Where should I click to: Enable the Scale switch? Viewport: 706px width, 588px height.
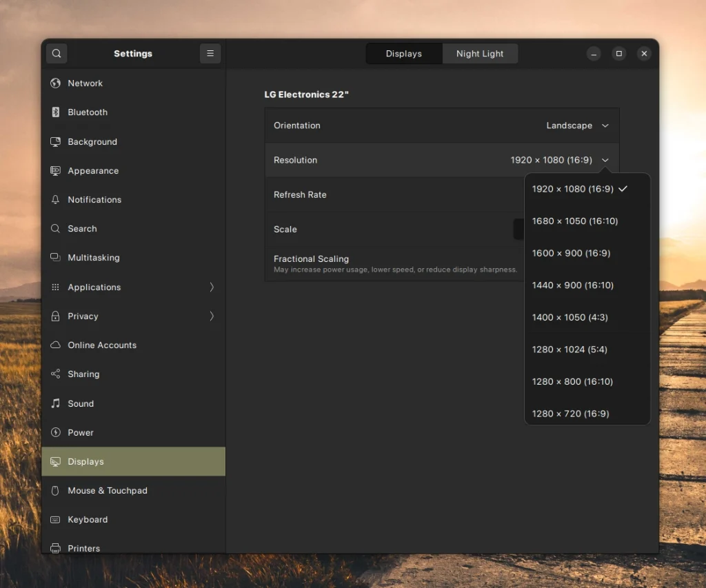tap(522, 229)
